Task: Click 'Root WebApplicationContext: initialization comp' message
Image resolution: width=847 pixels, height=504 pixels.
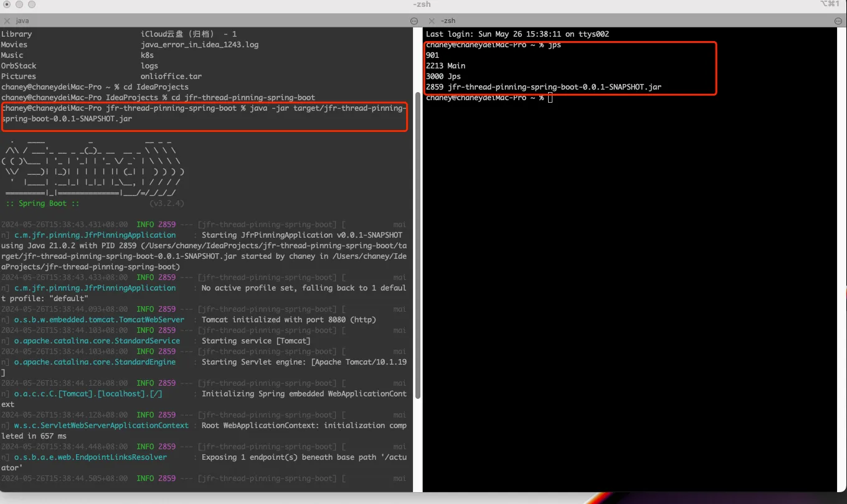Action: coord(304,426)
